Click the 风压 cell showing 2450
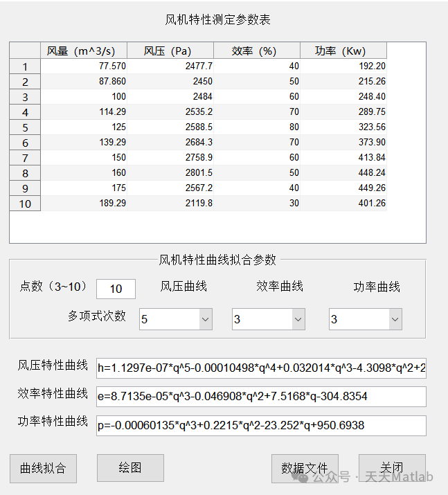 170,82
